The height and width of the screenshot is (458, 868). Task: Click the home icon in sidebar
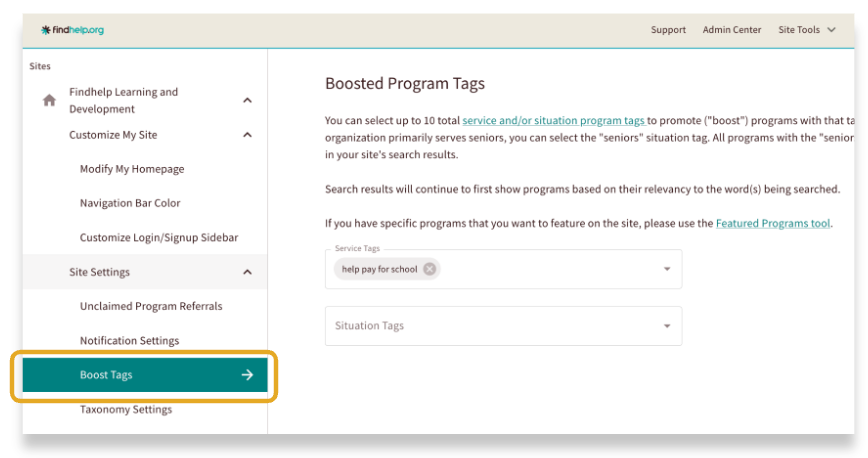tap(48, 100)
